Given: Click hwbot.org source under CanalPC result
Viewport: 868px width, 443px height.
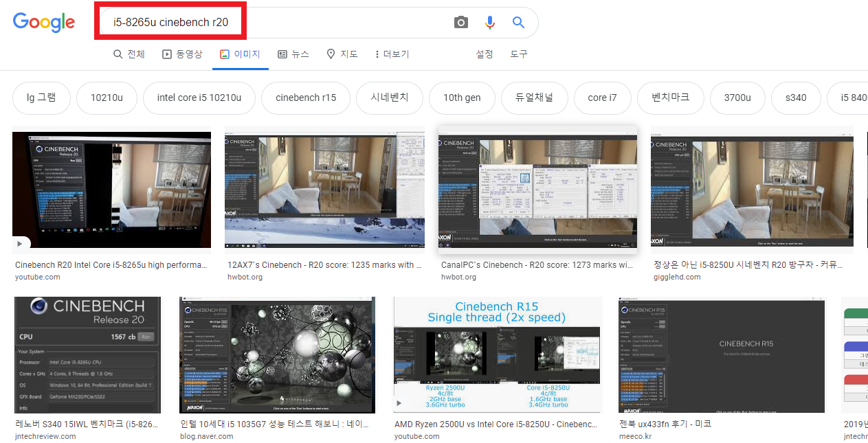Looking at the screenshot, I should [458, 277].
